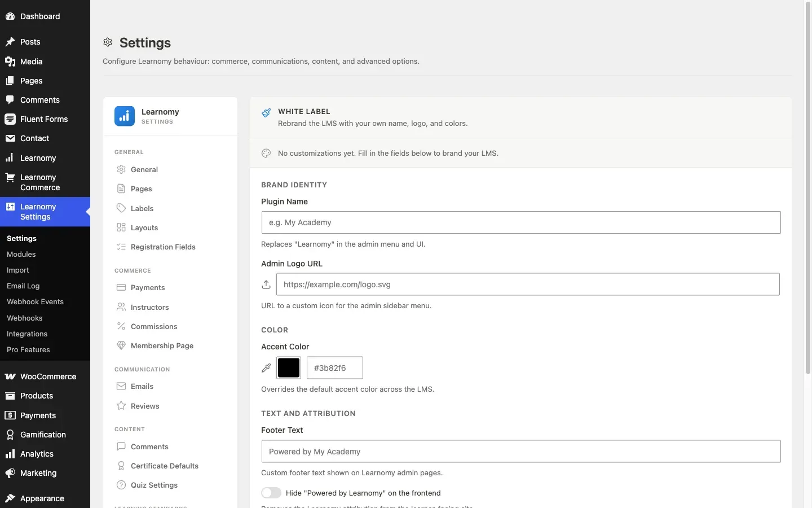
Task: Focus the Plugin Name input field
Action: pyautogui.click(x=521, y=222)
